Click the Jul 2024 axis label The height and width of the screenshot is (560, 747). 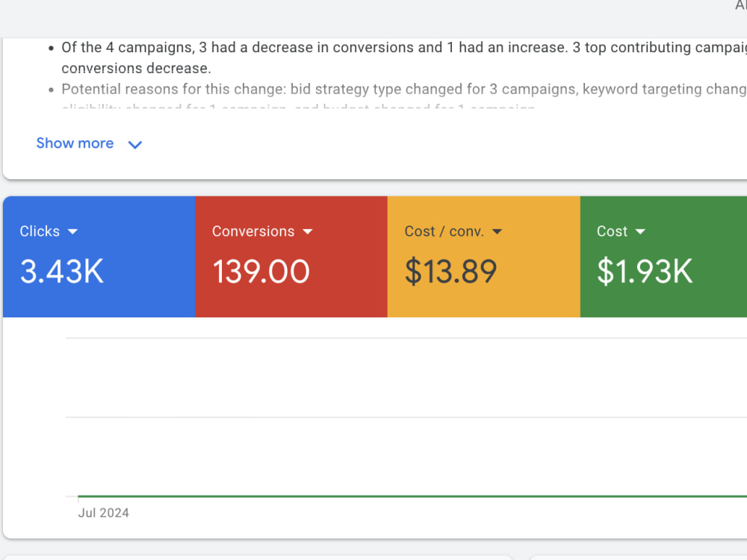coord(103,513)
